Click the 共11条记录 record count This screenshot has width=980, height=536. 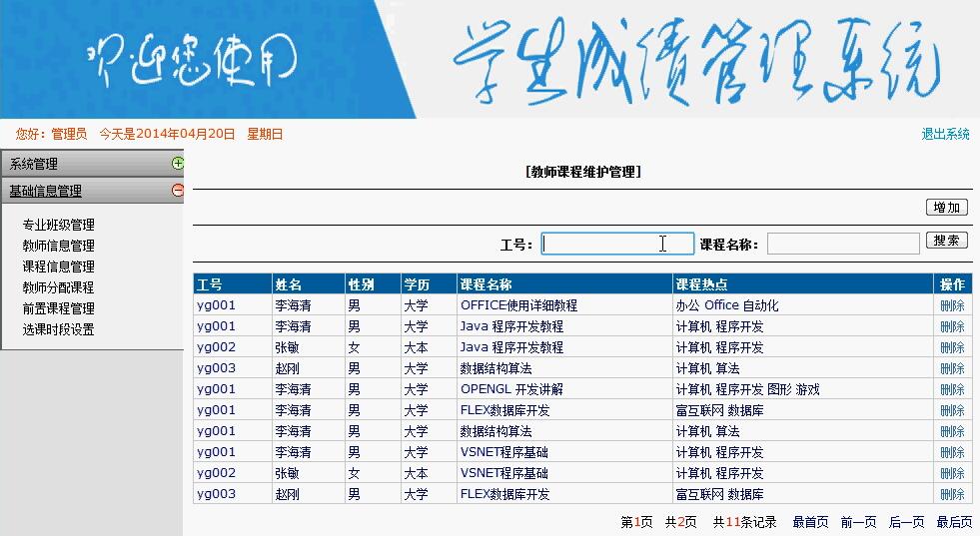tap(745, 522)
